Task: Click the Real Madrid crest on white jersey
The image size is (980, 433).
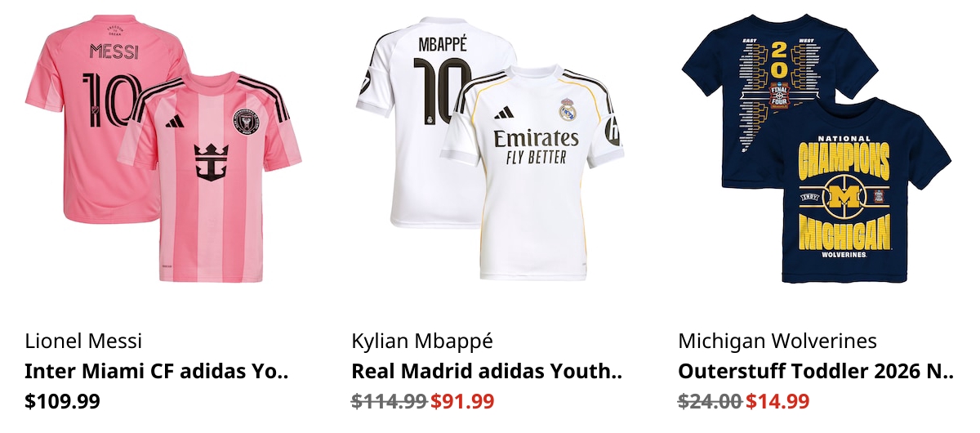Action: 568,109
